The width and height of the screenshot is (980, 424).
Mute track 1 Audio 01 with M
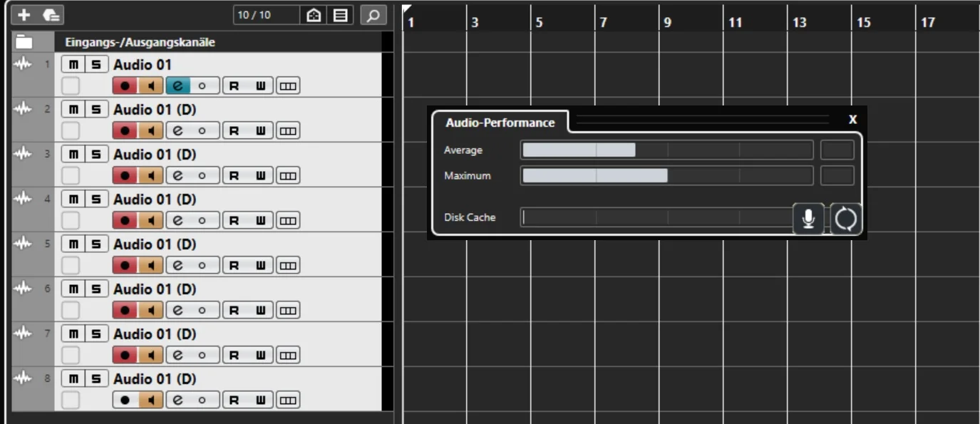tap(73, 64)
